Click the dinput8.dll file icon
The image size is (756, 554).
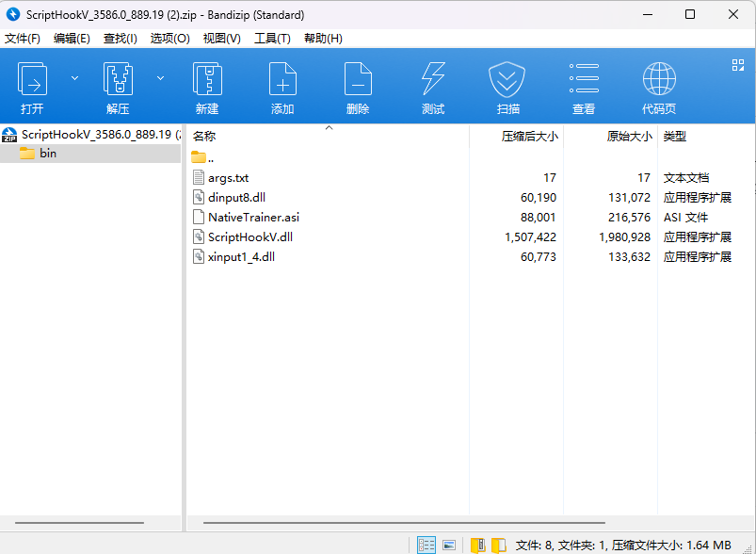(x=198, y=197)
